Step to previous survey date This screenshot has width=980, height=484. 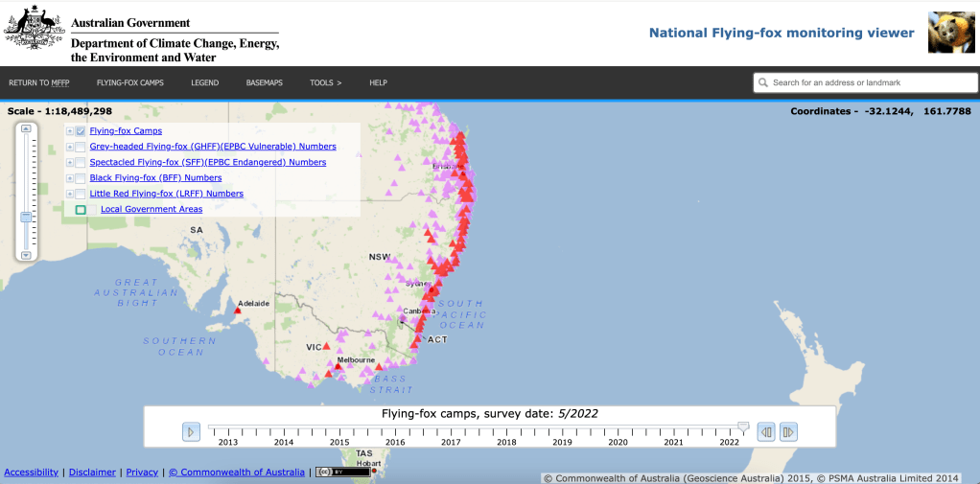(x=766, y=432)
